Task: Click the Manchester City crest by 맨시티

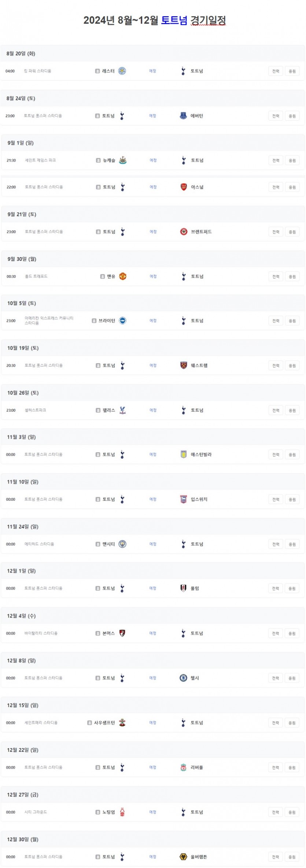Action: 123,544
